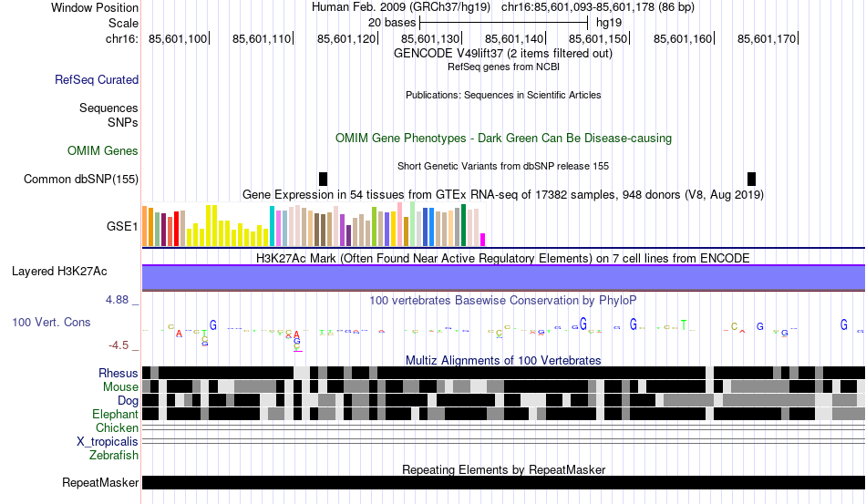The height and width of the screenshot is (504, 866).
Task: Click the purple H3K27Ac signal band
Action: (503, 278)
